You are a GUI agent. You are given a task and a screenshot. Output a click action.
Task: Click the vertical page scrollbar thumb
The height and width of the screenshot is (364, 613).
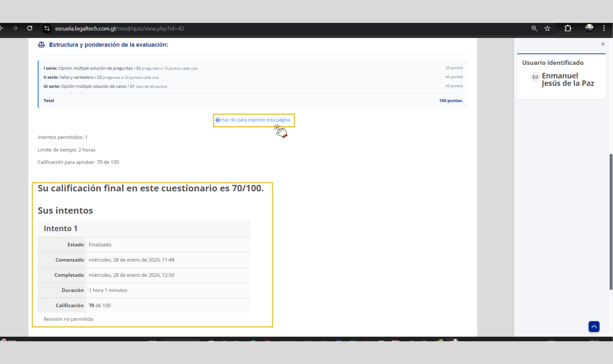(611, 221)
